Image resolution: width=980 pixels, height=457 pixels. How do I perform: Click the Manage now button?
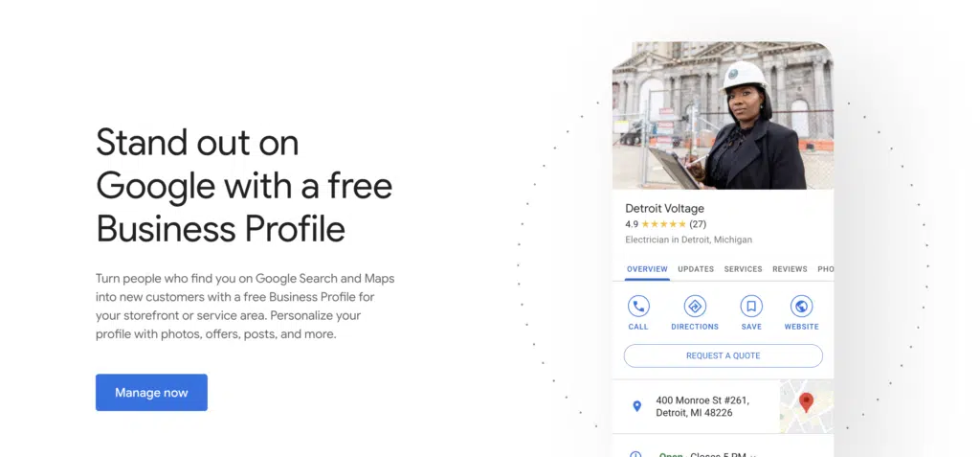[151, 393]
